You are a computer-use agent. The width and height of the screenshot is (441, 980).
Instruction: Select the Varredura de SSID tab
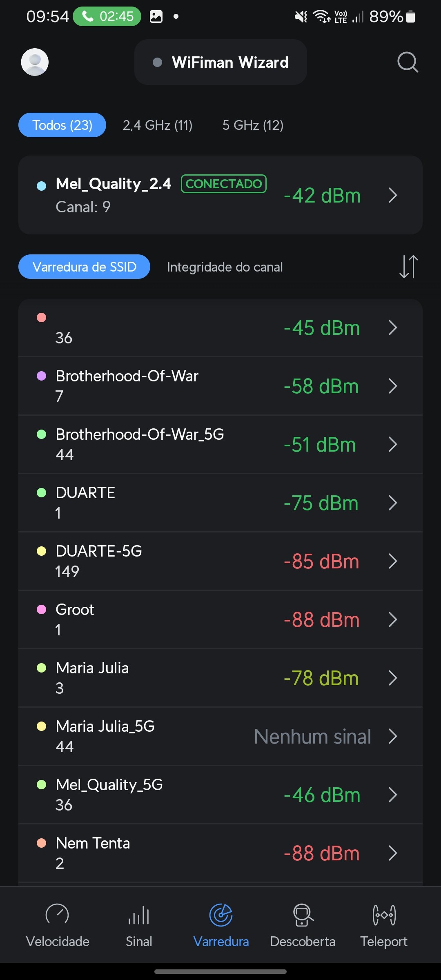(x=84, y=267)
